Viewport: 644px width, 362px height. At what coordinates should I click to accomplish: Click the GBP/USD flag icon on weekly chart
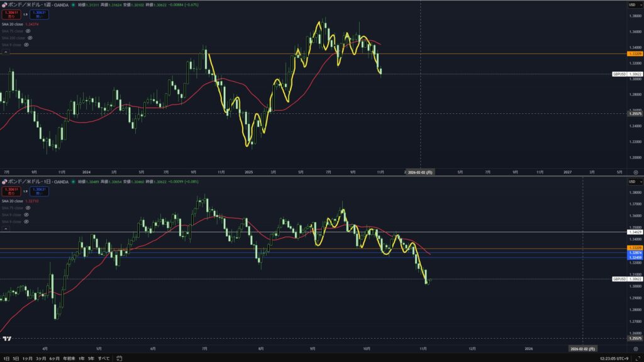pyautogui.click(x=4, y=5)
